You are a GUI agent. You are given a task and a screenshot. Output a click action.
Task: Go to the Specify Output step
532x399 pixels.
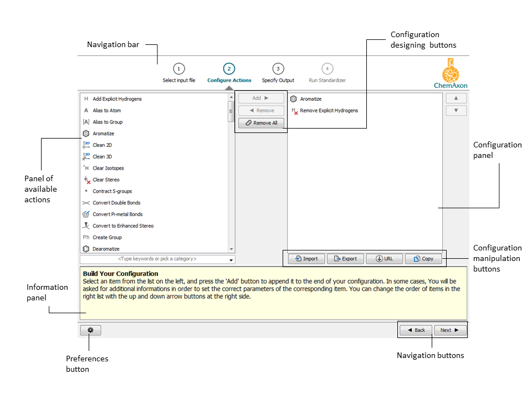pos(278,73)
